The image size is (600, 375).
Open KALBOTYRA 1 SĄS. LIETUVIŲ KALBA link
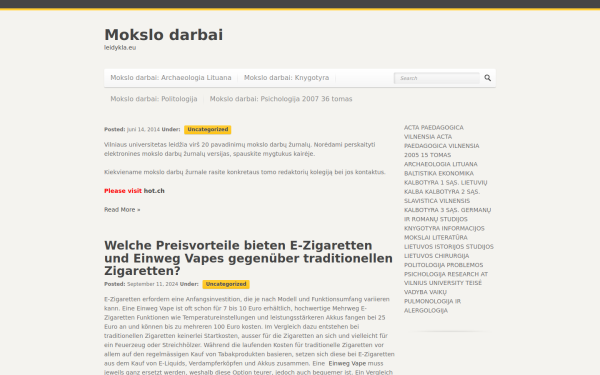446,187
